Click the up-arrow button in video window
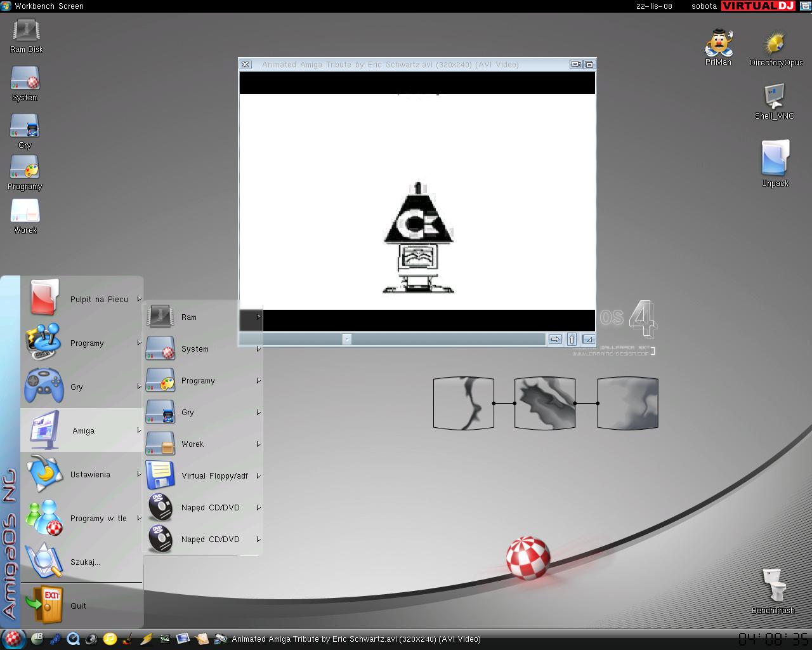 point(572,339)
